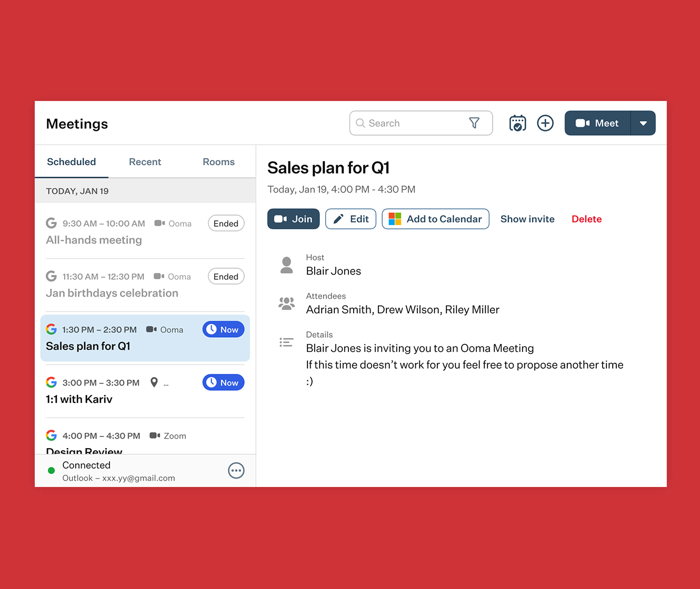Join the Sales plan for Q1 meeting

293,219
